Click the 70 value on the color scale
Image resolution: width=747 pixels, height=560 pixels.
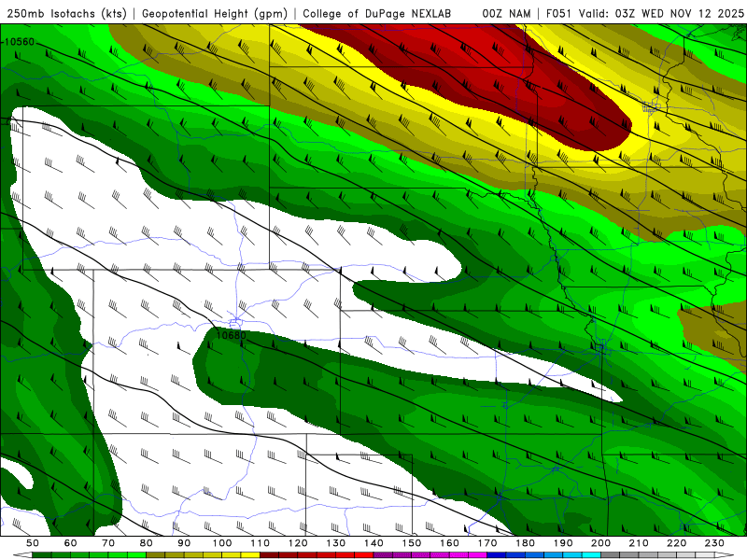(108, 543)
